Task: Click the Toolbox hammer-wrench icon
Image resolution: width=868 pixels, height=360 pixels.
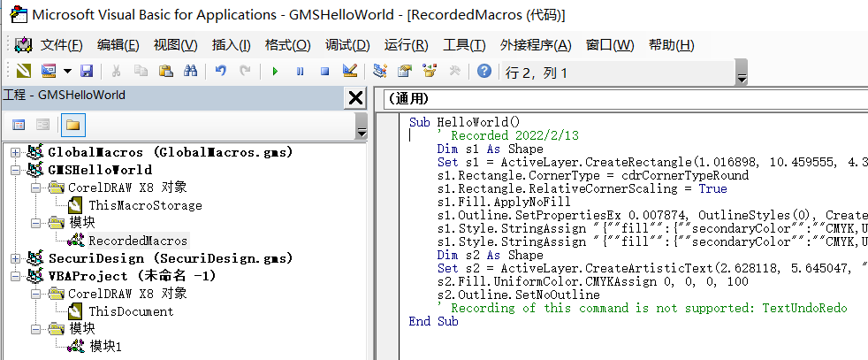Action: coord(454,71)
